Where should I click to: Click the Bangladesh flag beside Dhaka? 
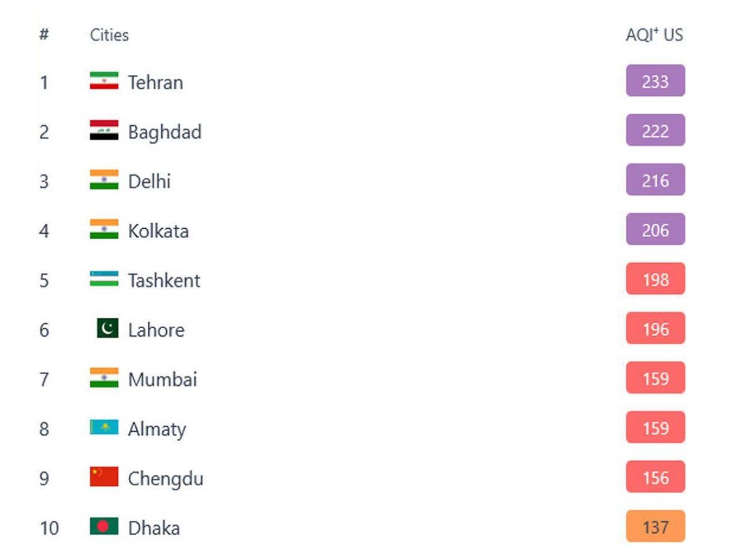[x=104, y=527]
